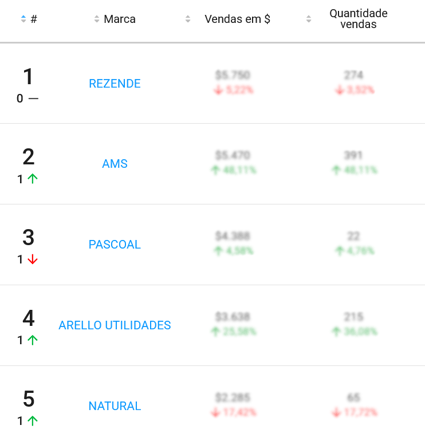The width and height of the screenshot is (425, 437).
Task: Click sort arrows beside Vendas em $
Action: click(188, 19)
